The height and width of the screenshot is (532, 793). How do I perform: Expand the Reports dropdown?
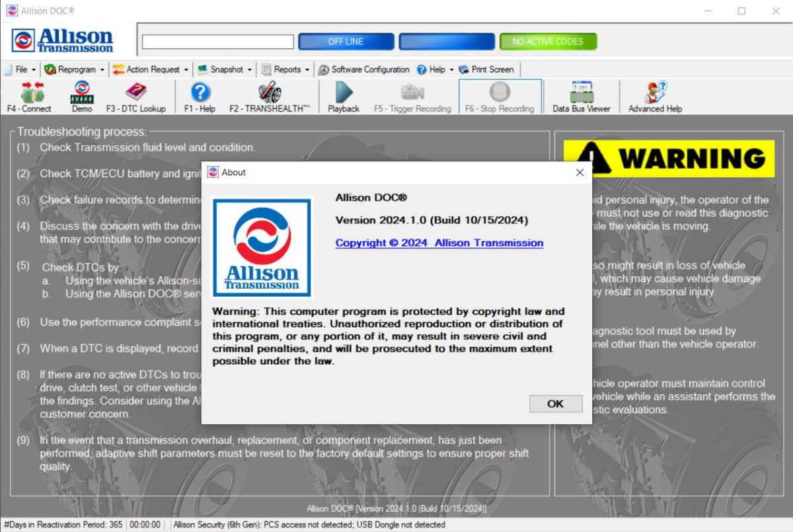pos(285,69)
